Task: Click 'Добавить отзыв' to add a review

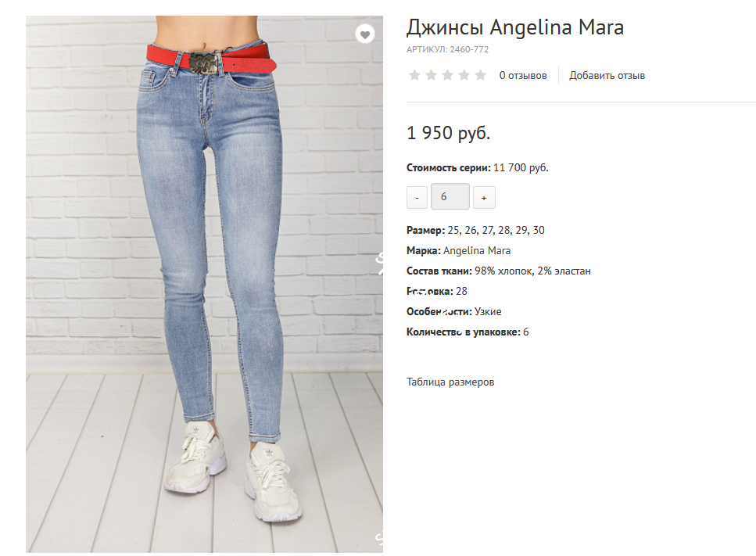Action: [x=607, y=75]
